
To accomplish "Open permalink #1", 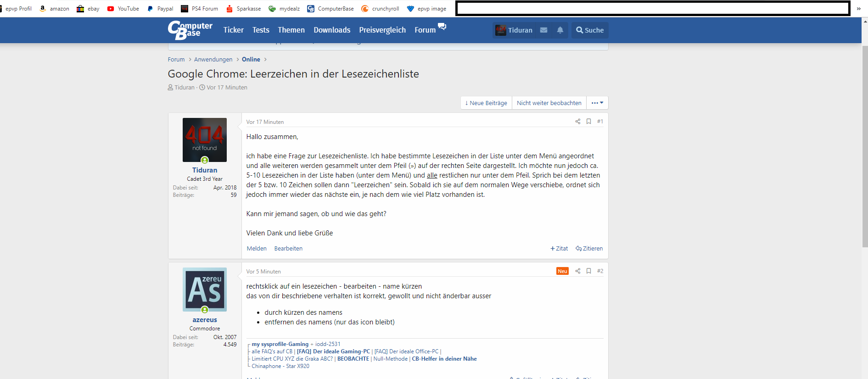I will click(x=600, y=122).
